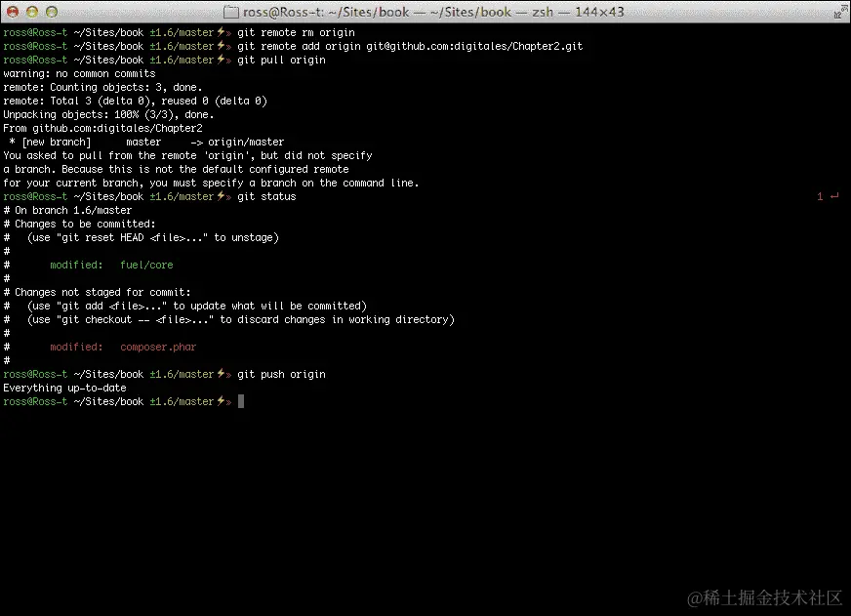Click the 'git checkout -- <file>...' hint line

(229, 319)
